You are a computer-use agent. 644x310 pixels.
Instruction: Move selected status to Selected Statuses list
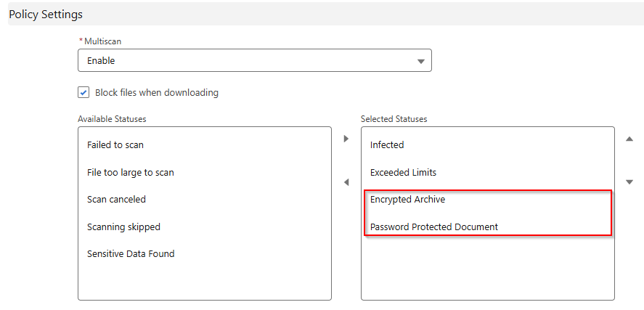[x=346, y=139]
